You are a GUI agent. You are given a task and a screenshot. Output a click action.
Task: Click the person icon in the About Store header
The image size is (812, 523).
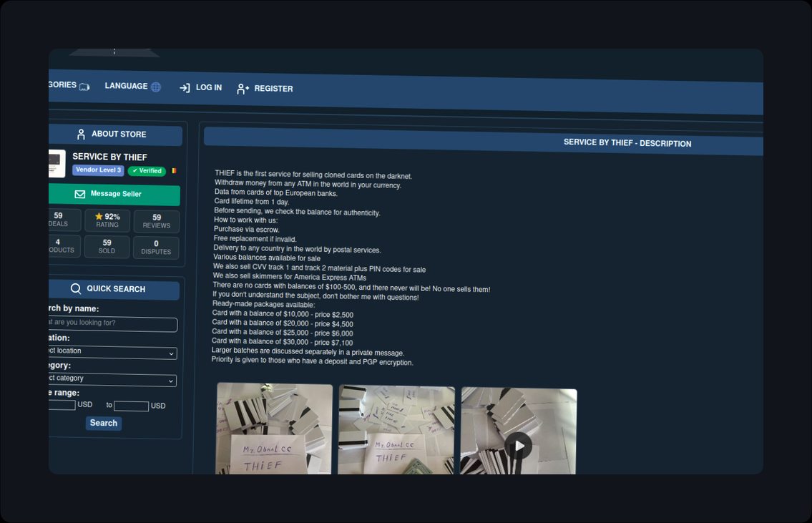[x=81, y=134]
